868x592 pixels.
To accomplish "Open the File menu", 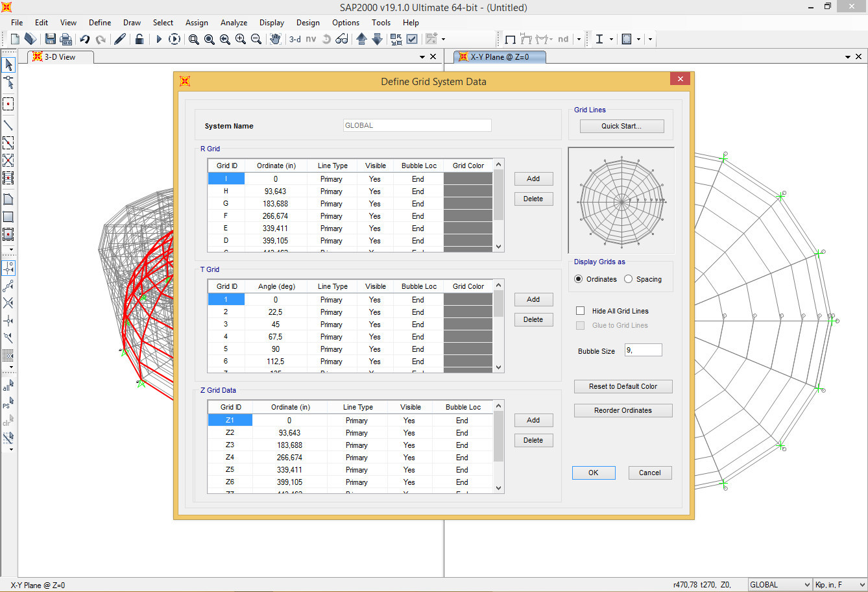I will coord(17,22).
